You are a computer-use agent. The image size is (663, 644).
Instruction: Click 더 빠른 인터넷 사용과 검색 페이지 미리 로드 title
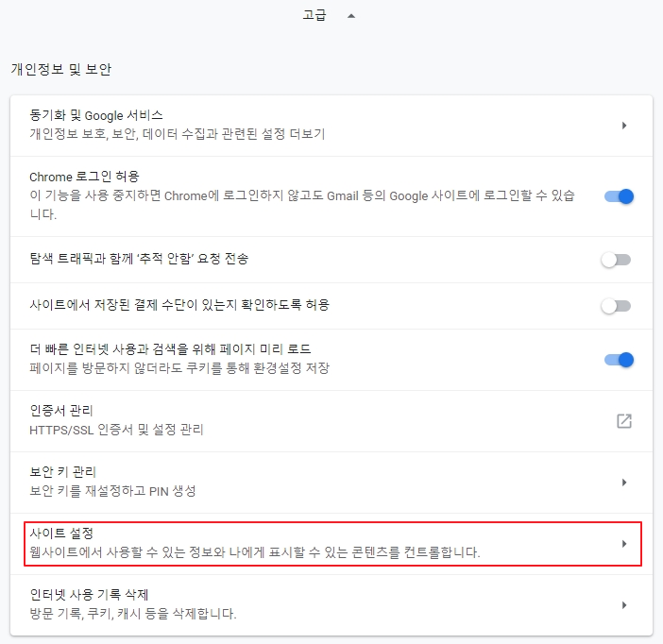[170, 349]
